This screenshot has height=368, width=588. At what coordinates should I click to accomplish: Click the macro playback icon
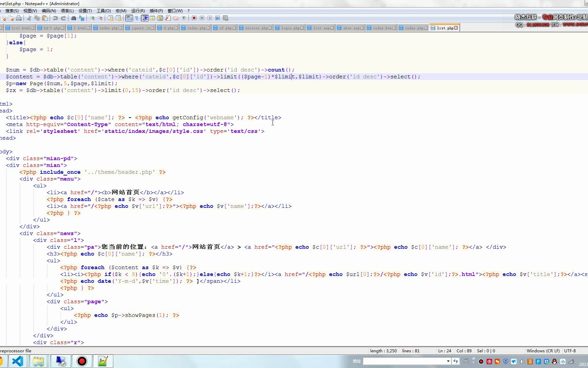(210, 18)
